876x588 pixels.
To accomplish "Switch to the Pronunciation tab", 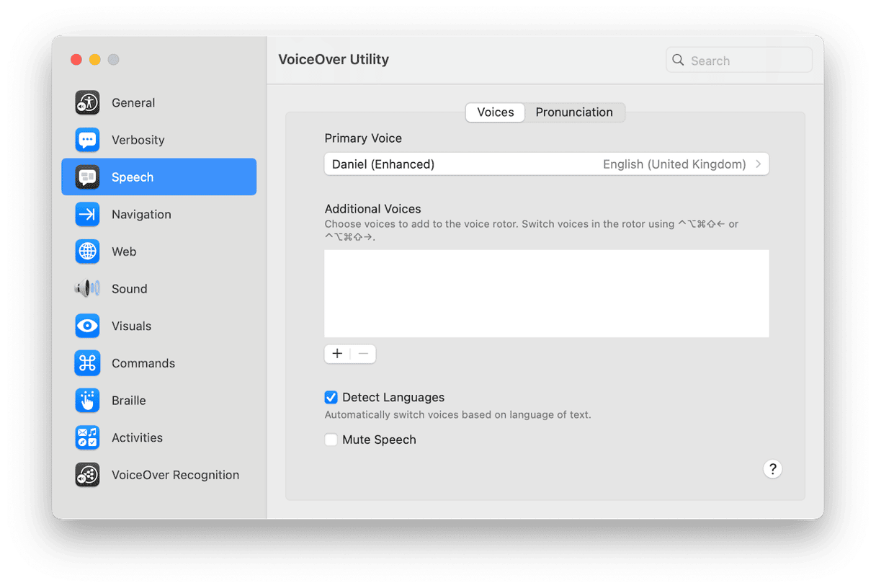I will click(x=574, y=112).
